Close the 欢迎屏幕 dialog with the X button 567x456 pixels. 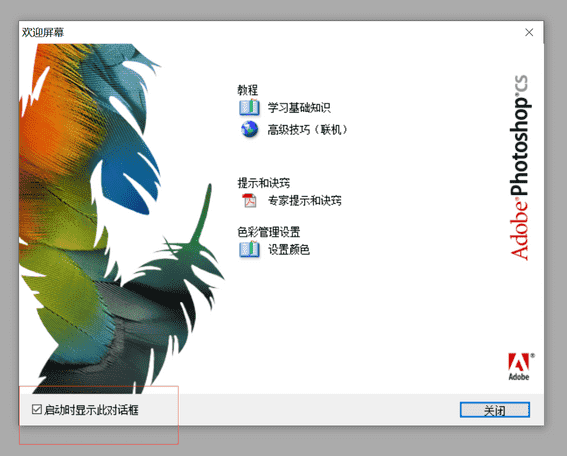(x=529, y=33)
